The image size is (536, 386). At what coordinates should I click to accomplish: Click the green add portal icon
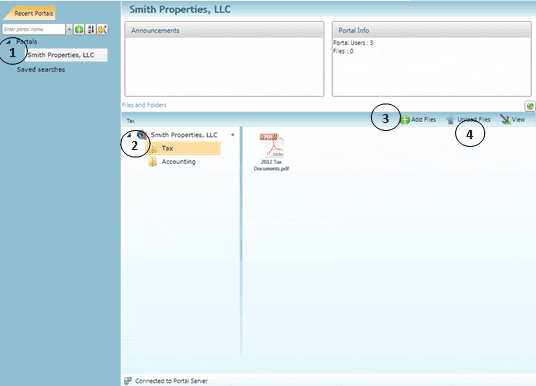(79, 29)
